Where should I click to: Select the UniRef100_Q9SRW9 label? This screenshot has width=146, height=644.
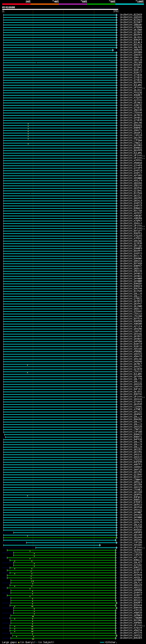131,580
